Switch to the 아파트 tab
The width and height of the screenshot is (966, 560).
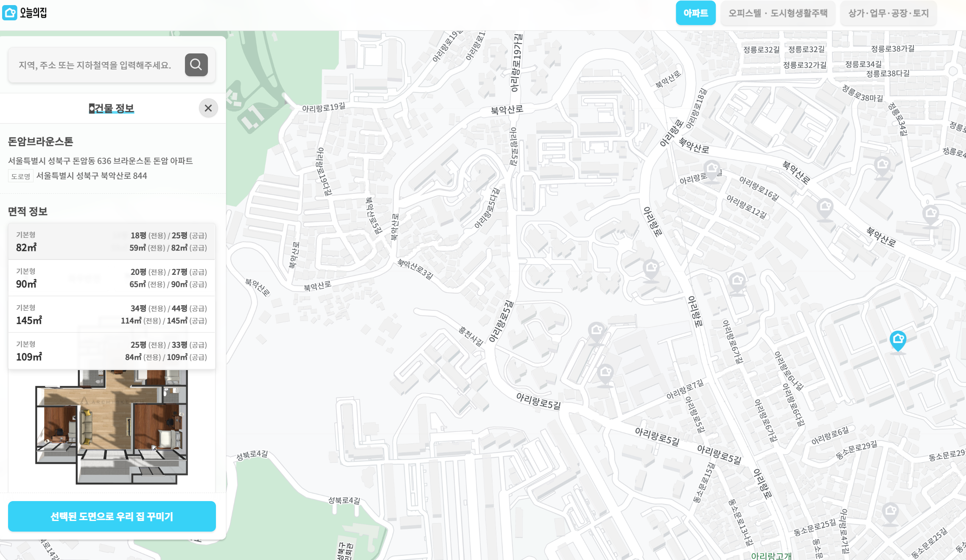pos(695,13)
